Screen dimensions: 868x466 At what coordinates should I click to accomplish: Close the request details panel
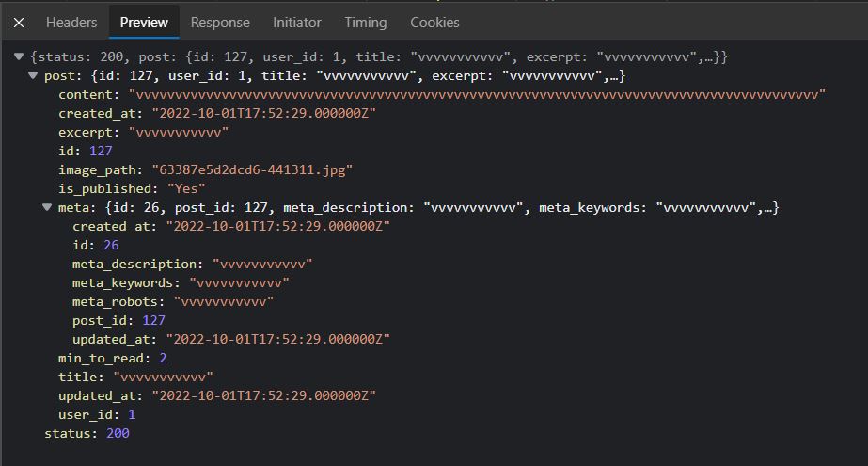click(19, 23)
